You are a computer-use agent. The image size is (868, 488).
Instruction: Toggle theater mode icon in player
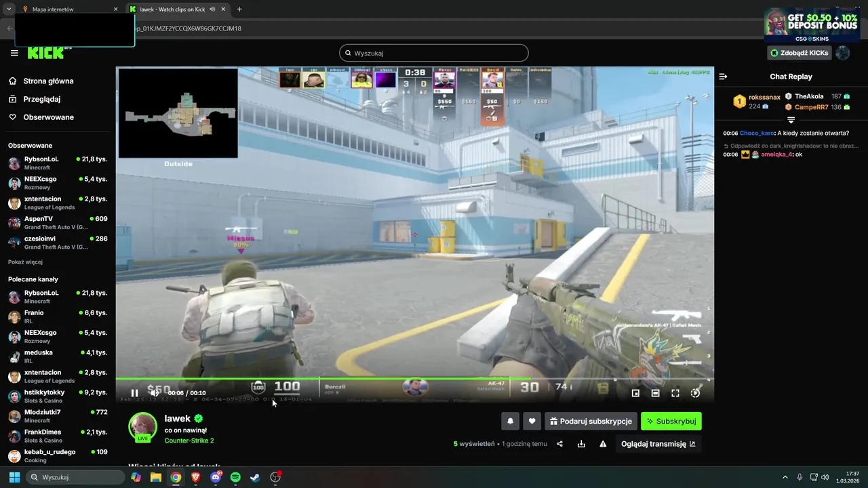click(x=655, y=393)
